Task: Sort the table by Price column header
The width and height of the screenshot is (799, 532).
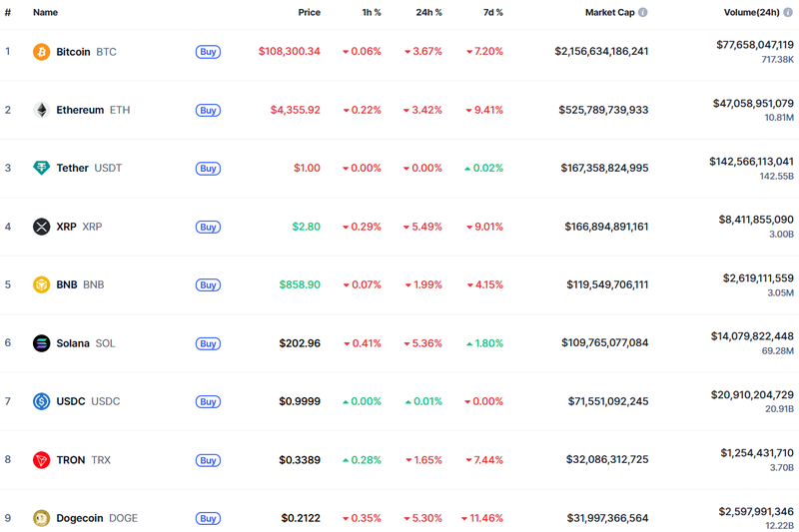Action: [x=309, y=13]
